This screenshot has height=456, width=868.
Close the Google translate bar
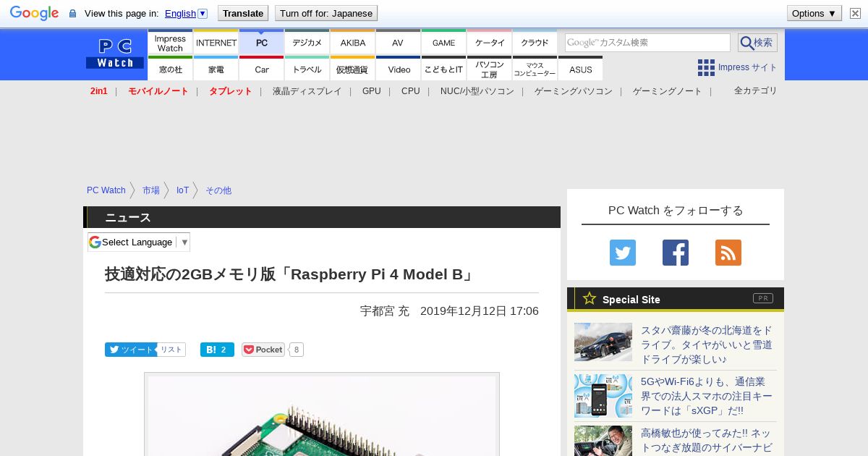pos(855,13)
